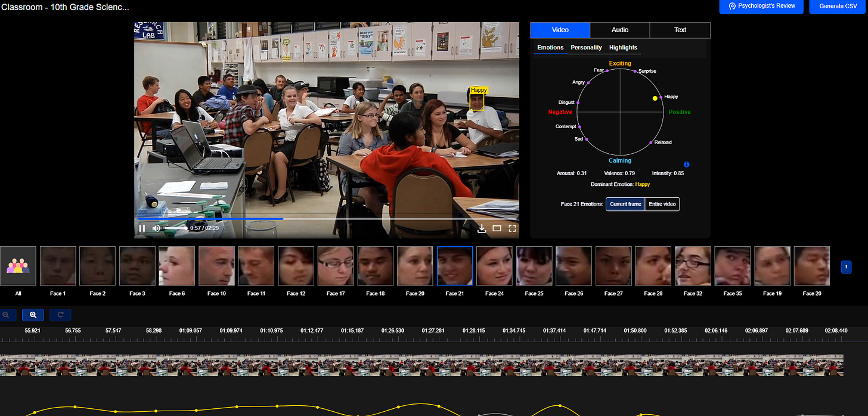Select Face 6 thumbnail
Viewport: 868px width, 416px height.
tap(177, 266)
